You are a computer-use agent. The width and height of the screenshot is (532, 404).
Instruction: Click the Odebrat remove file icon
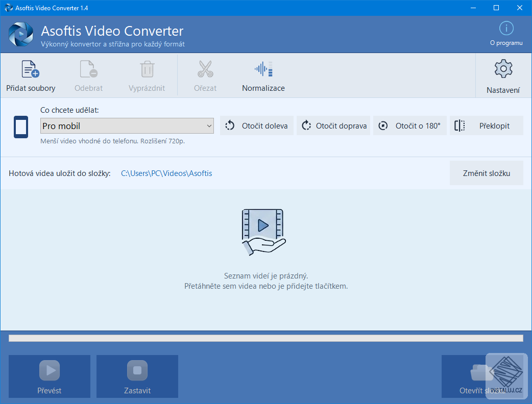(x=88, y=69)
